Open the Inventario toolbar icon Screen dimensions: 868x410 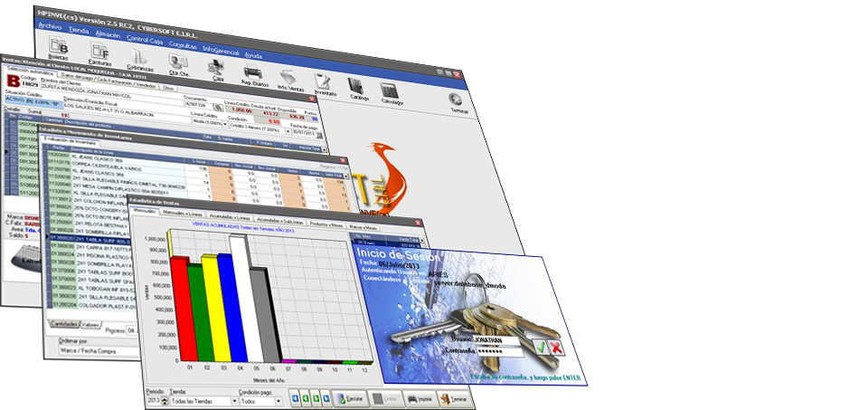[324, 83]
